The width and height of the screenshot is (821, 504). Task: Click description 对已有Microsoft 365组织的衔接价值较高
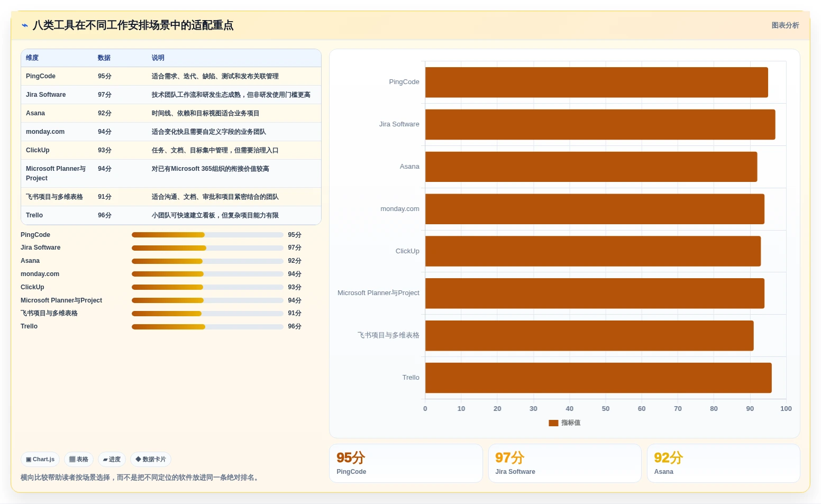[211, 169]
